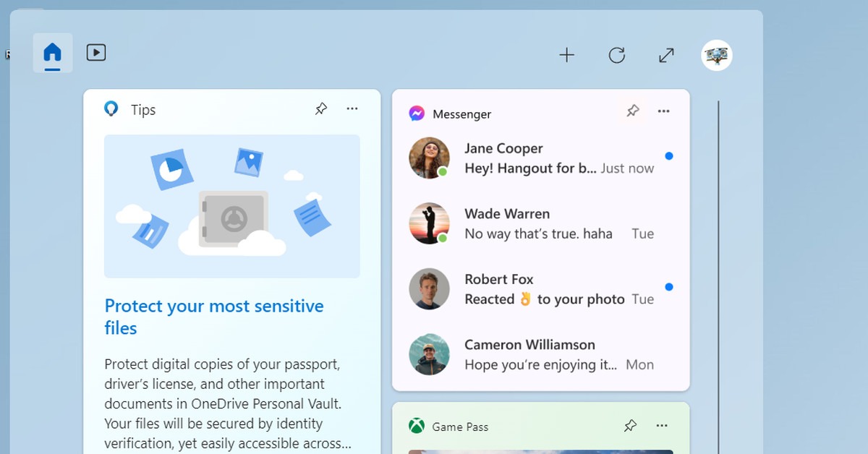Click Cameron Williamson's profile picture
The image size is (868, 454).
tap(429, 354)
